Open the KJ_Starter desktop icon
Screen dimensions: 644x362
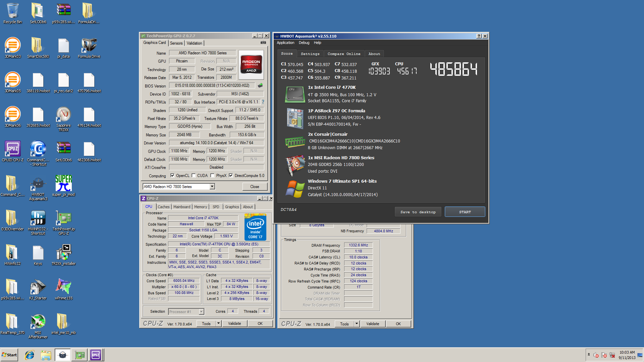38,290
